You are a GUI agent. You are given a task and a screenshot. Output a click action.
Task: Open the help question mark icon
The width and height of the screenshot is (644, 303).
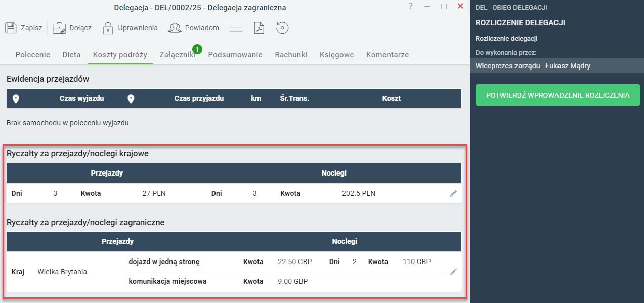click(411, 6)
